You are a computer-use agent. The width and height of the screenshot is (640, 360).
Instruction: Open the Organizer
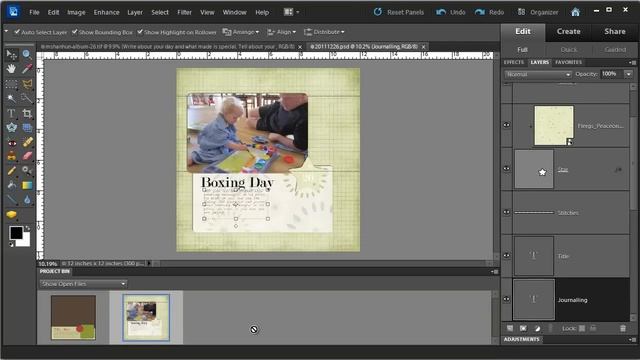[538, 12]
